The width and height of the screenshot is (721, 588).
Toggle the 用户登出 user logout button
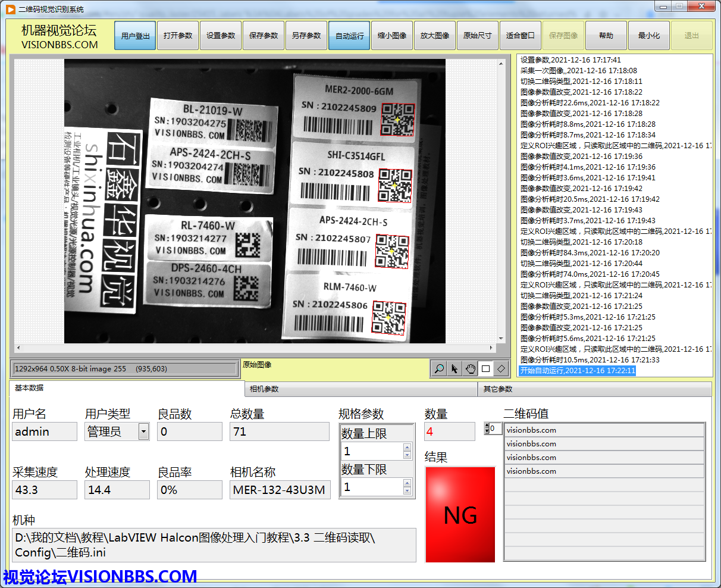coord(135,36)
